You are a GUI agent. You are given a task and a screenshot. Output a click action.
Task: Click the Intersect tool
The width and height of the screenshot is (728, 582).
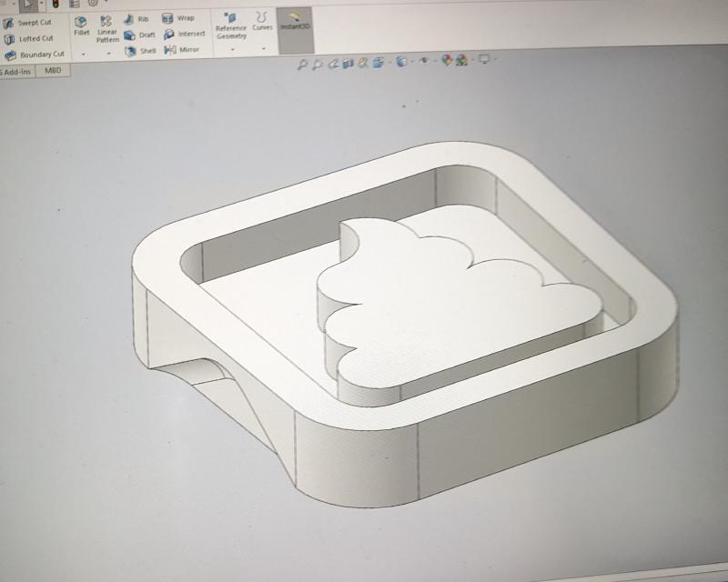[x=183, y=35]
